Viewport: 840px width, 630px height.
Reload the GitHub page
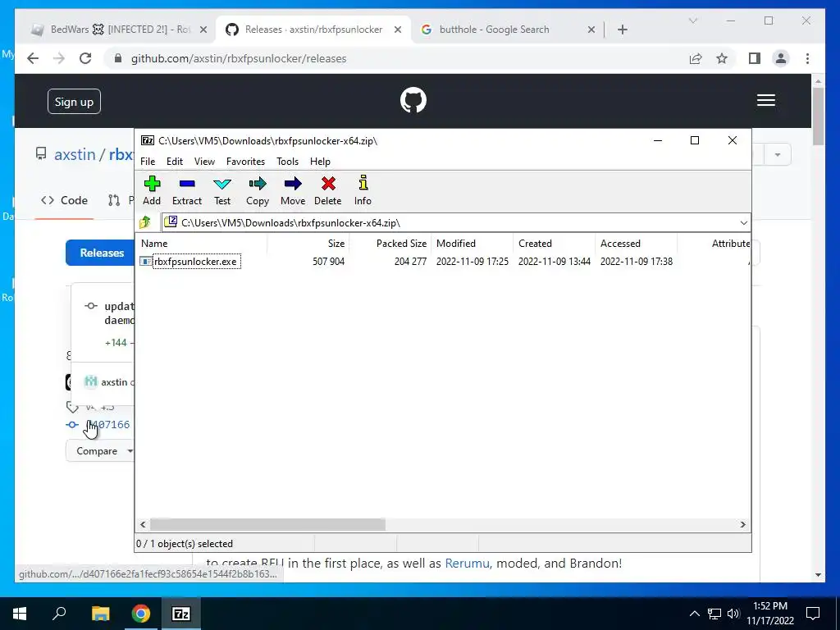[x=85, y=58]
